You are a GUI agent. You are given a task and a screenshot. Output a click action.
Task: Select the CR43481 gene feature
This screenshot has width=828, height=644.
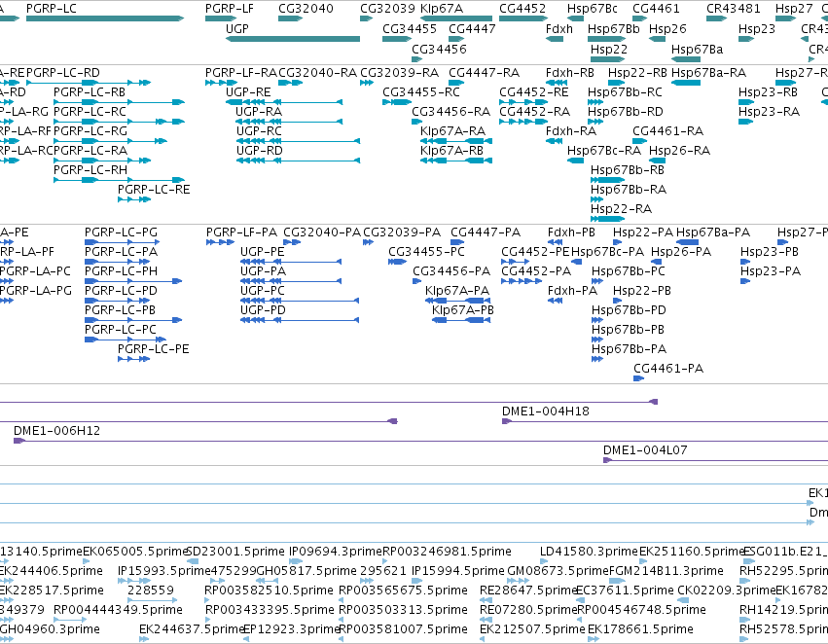[x=716, y=18]
